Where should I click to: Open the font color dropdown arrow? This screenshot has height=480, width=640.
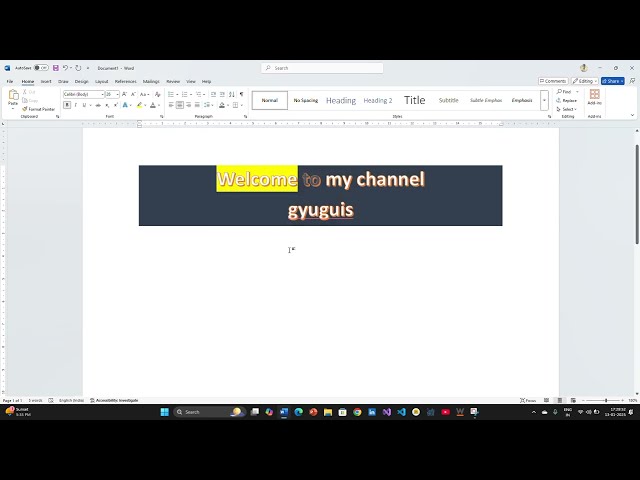159,105
